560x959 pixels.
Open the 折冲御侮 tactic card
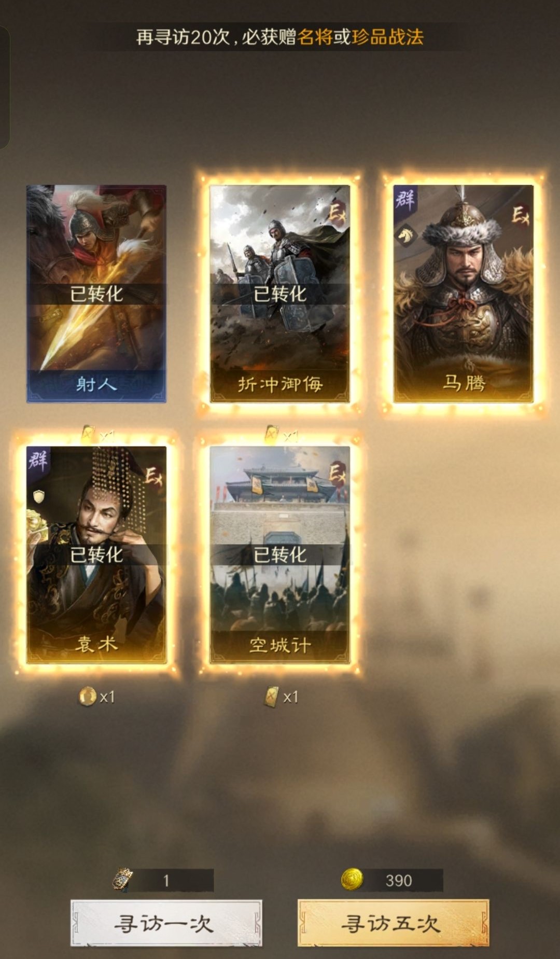click(x=280, y=294)
